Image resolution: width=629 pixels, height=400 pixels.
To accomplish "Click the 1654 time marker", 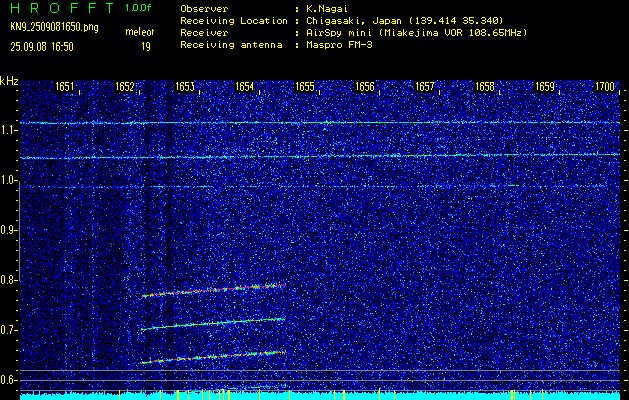I will coord(245,86).
